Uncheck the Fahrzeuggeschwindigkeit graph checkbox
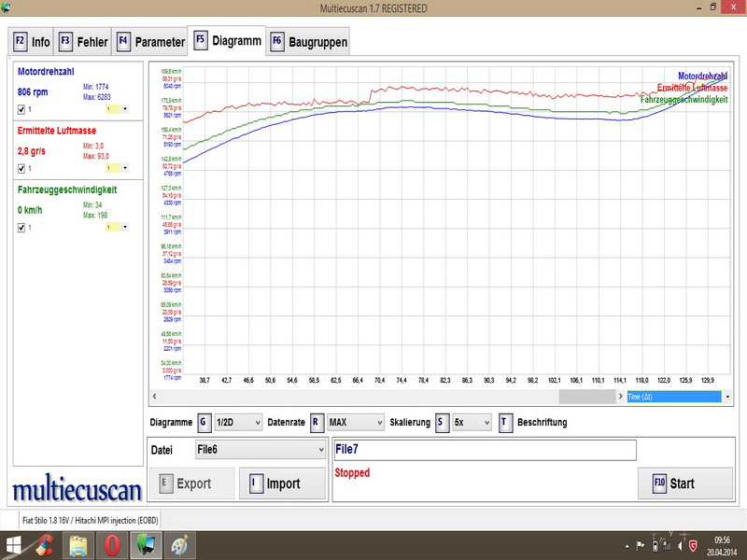This screenshot has height=560, width=747. tap(21, 227)
